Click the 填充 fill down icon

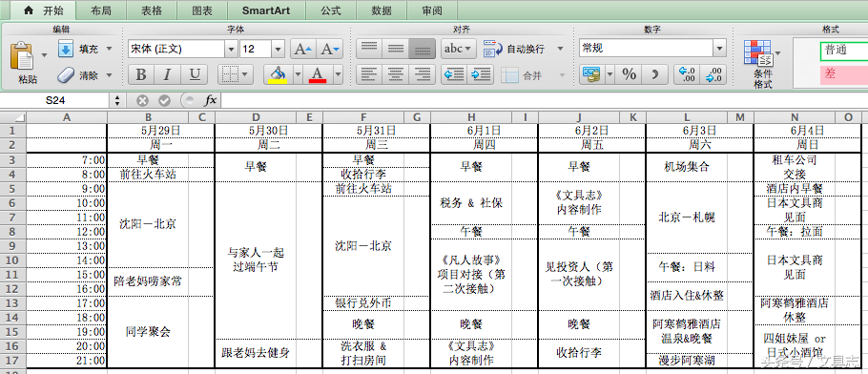(x=65, y=49)
